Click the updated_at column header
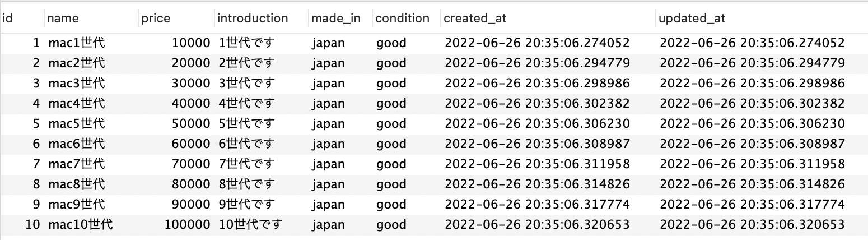This screenshot has height=240, width=868. pos(762,18)
